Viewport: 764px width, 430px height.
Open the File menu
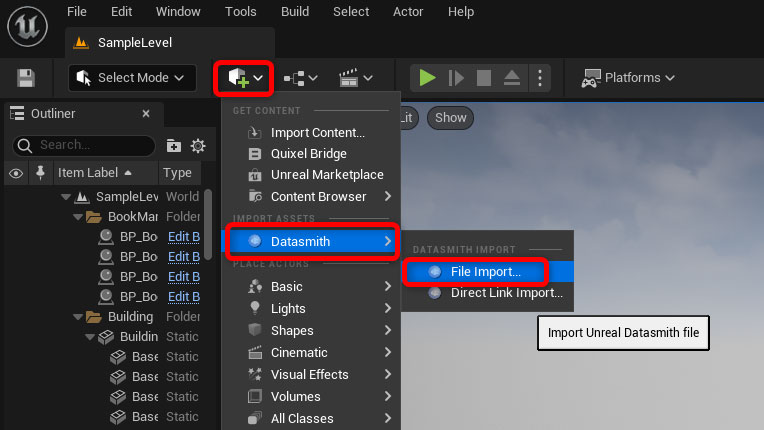pyautogui.click(x=76, y=12)
